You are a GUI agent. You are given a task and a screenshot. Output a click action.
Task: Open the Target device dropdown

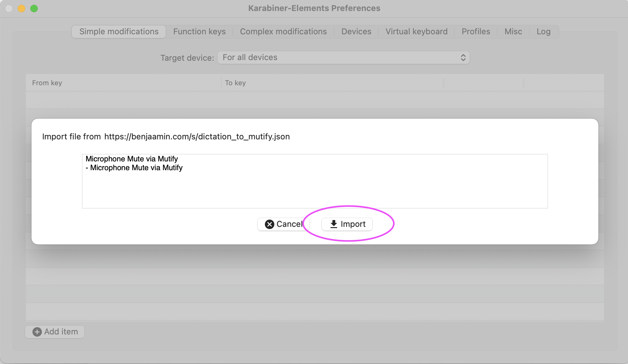[343, 58]
